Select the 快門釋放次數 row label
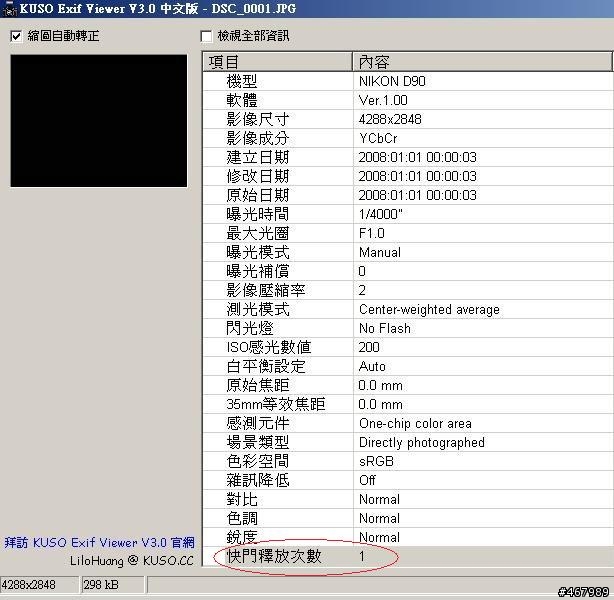The height and width of the screenshot is (600, 614). [x=274, y=556]
